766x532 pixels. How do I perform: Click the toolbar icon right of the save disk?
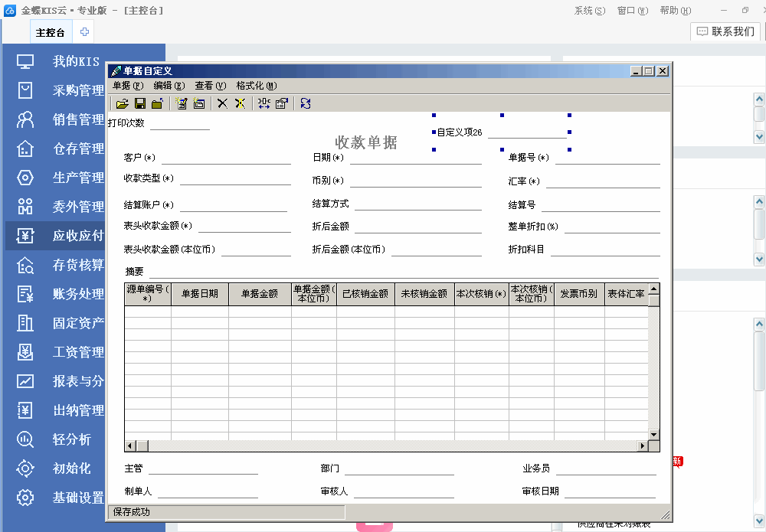click(157, 103)
